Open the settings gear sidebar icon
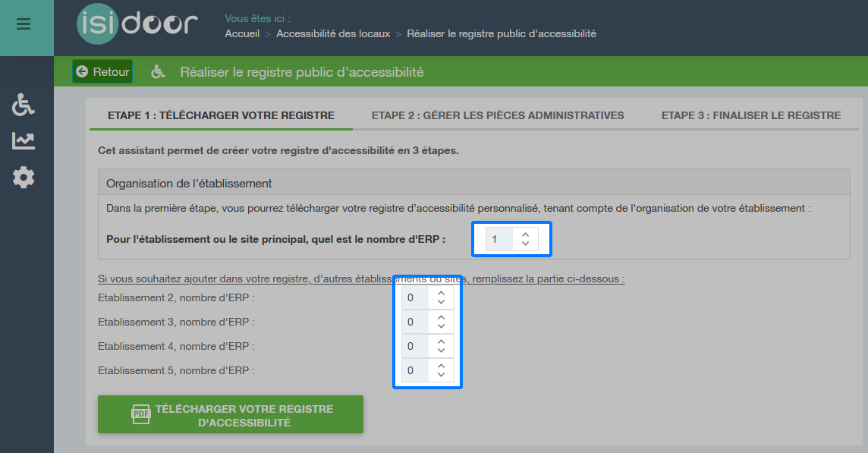Viewport: 868px width, 453px height. click(24, 178)
